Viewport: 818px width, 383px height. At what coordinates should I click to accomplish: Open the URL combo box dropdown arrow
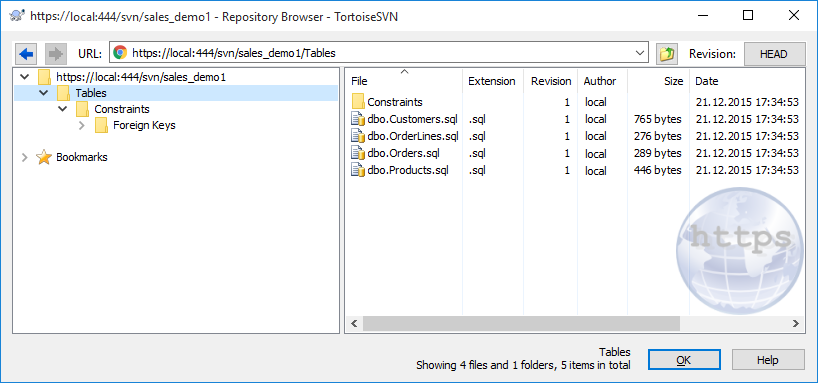640,53
